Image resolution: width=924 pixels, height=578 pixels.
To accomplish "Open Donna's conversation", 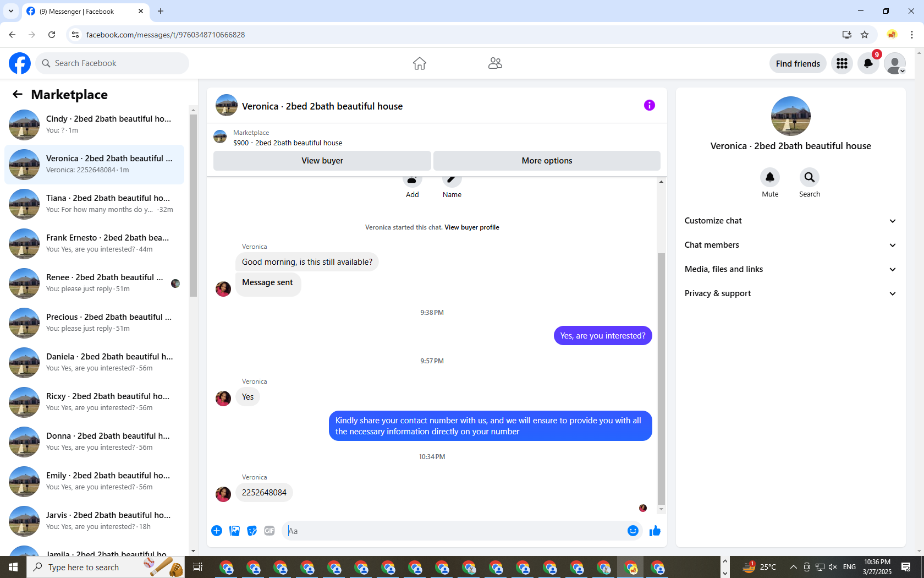I will [x=95, y=442].
